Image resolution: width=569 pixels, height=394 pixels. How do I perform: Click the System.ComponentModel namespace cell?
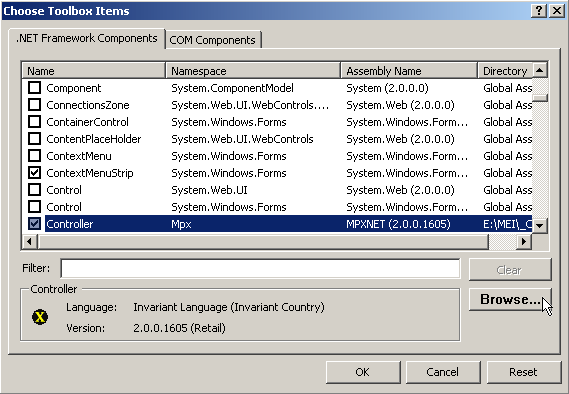[x=232, y=88]
